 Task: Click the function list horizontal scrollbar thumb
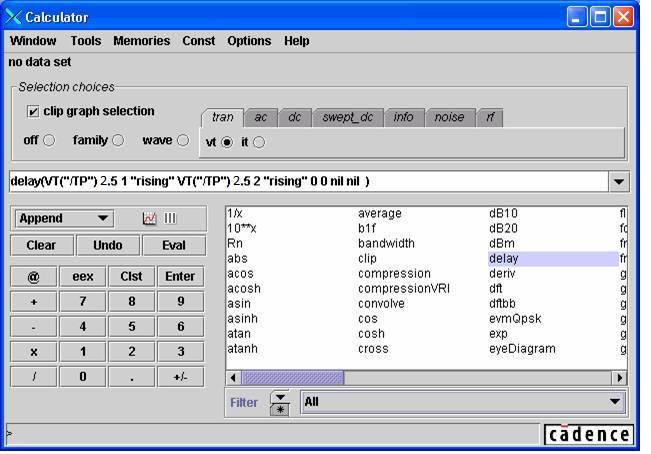(278, 378)
